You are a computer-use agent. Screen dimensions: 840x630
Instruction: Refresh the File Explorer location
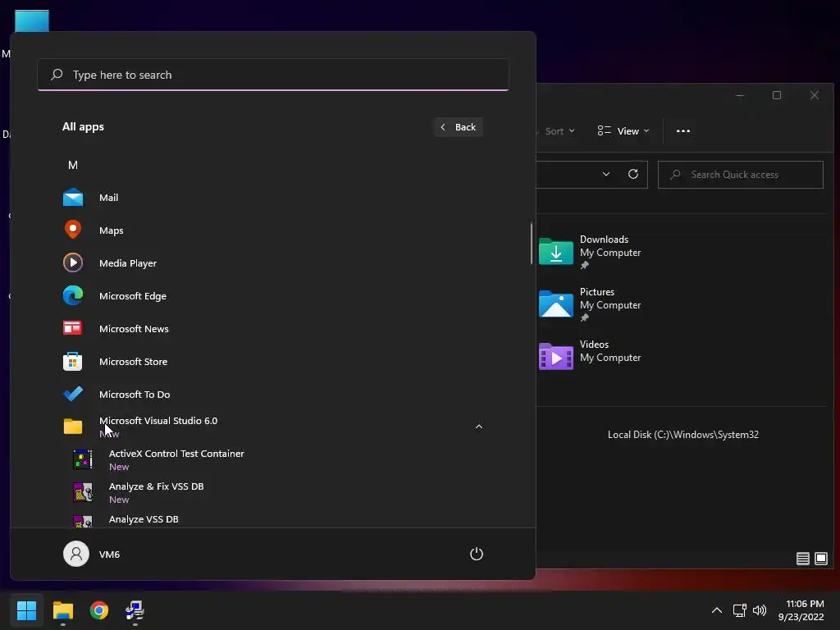633,174
